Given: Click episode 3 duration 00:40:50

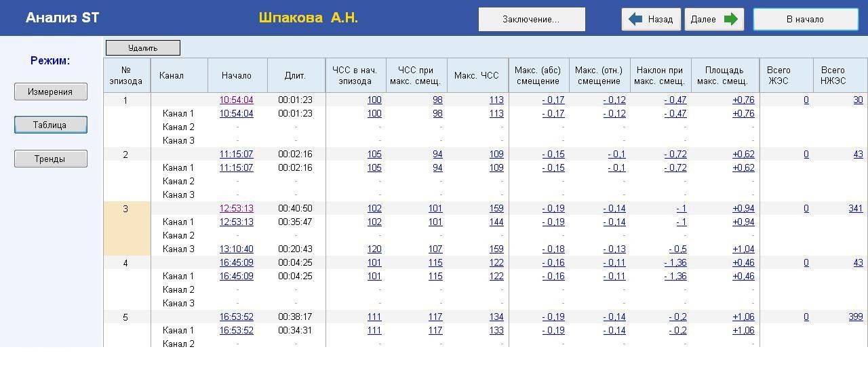Looking at the screenshot, I should point(295,209).
